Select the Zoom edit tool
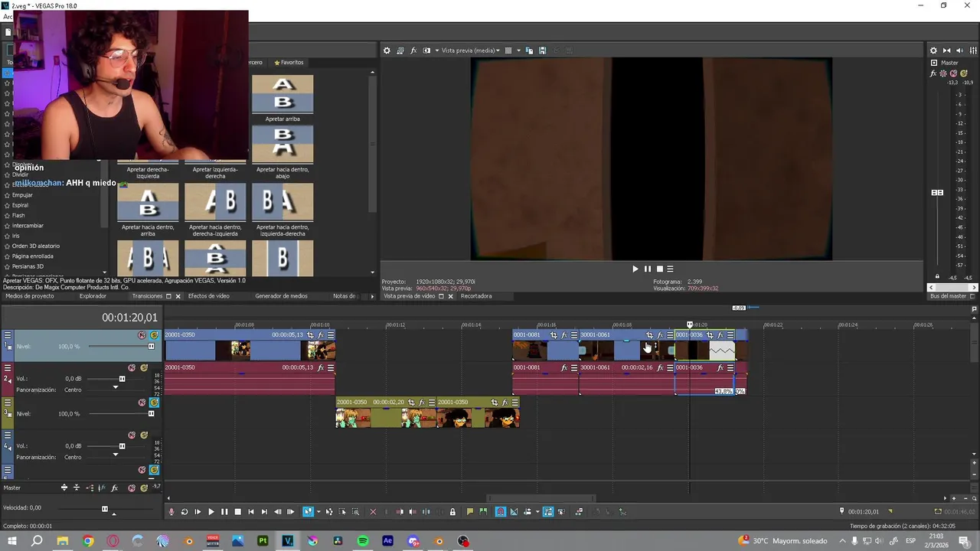 point(355,512)
